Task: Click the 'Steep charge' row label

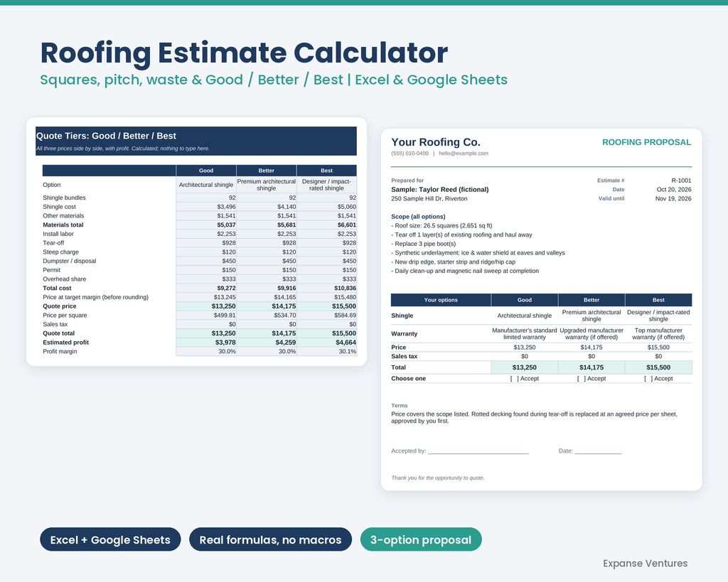Action: pos(61,252)
